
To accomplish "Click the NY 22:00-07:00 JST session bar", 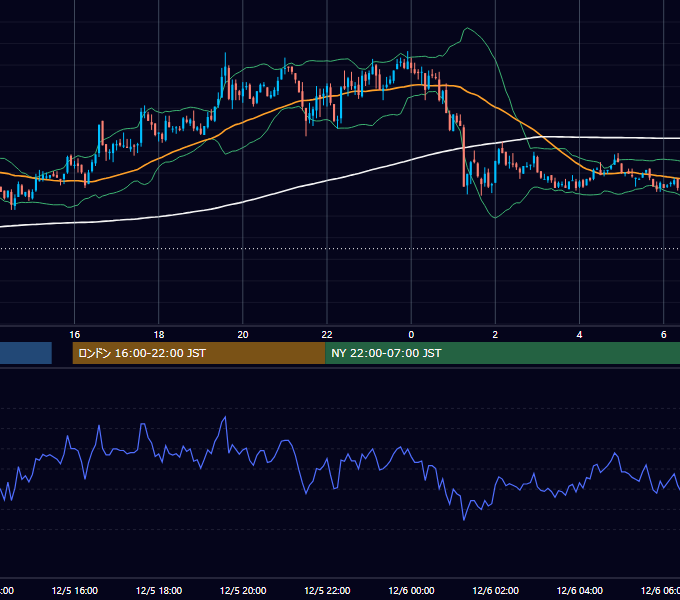I will click(502, 353).
